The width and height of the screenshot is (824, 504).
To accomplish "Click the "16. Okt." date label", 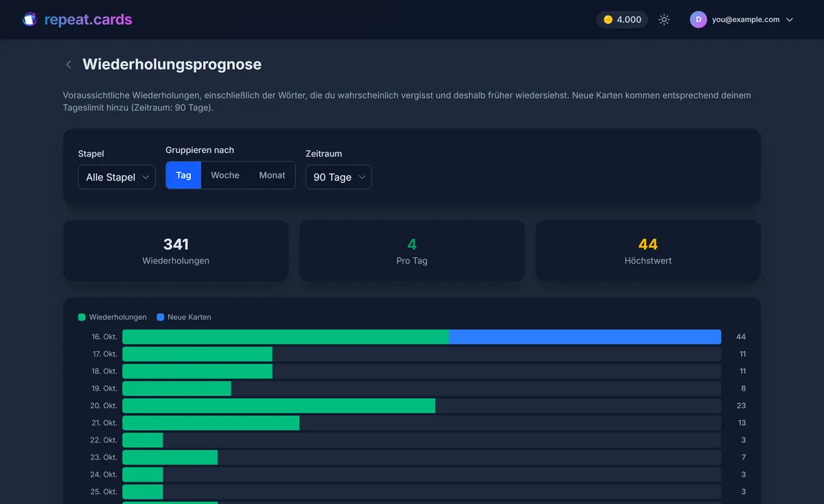I will (x=104, y=337).
